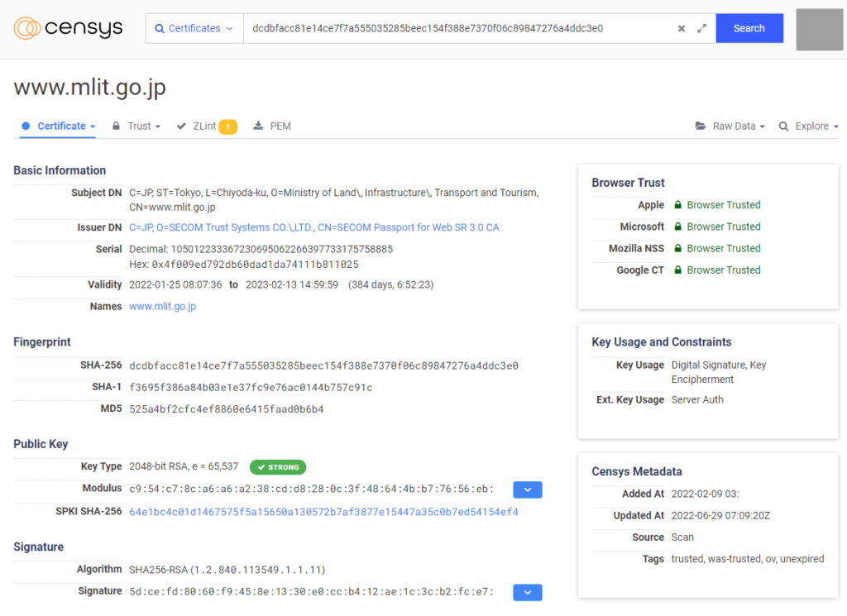The width and height of the screenshot is (847, 616).
Task: Click the blue Search button
Action: (x=749, y=28)
